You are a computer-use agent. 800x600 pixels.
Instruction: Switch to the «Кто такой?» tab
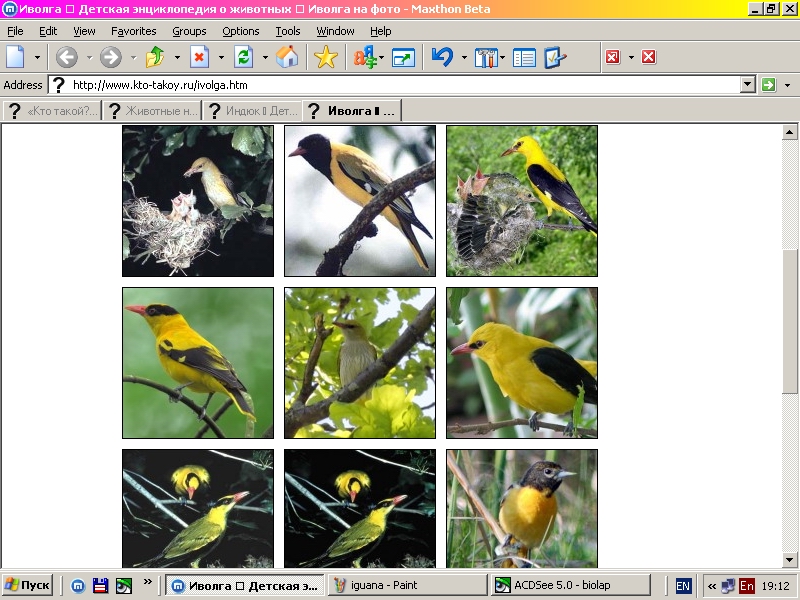pyautogui.click(x=53, y=110)
